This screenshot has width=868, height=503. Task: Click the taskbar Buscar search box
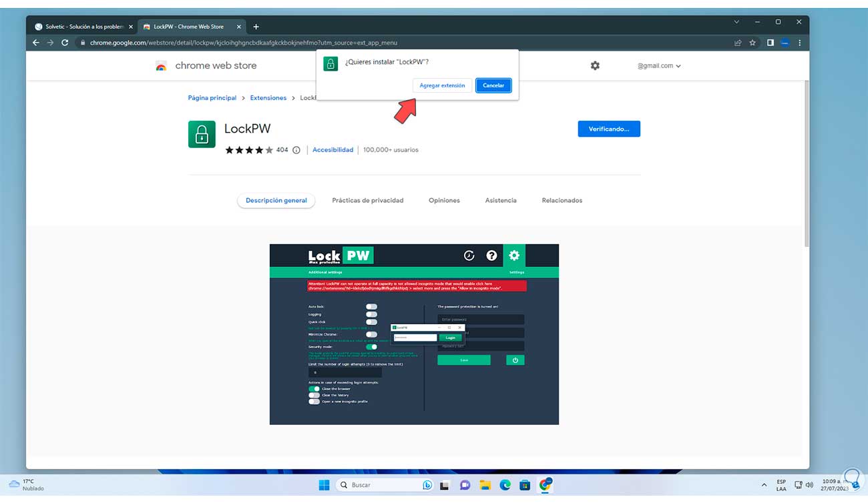pyautogui.click(x=385, y=485)
